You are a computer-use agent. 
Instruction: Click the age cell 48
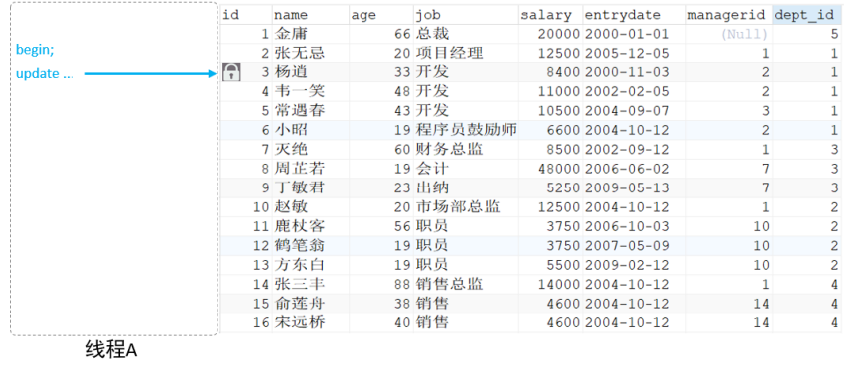(x=381, y=92)
